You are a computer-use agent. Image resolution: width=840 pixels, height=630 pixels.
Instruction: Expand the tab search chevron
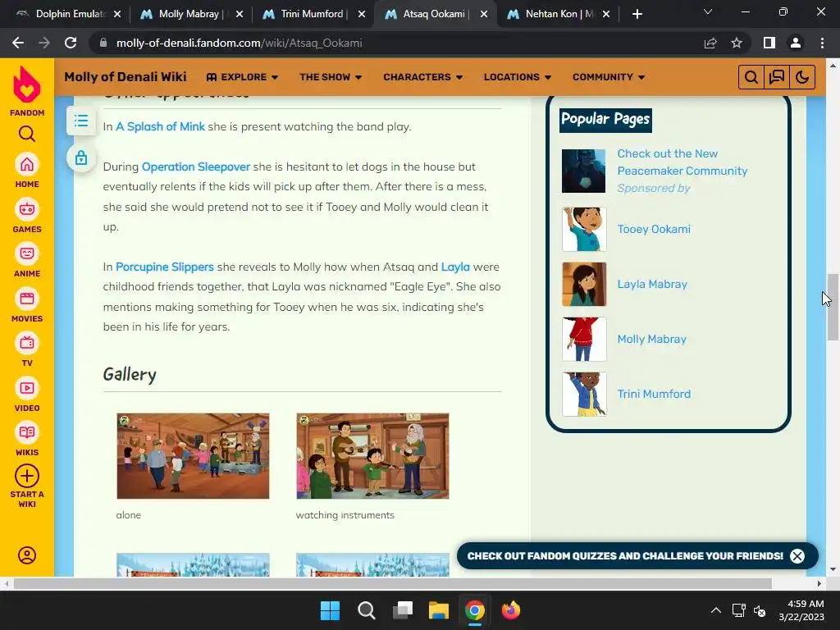click(x=708, y=11)
